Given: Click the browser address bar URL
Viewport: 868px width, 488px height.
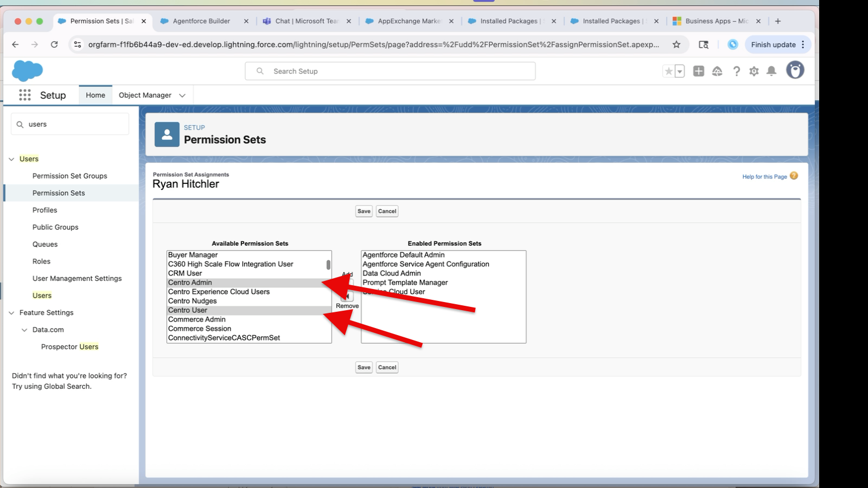Looking at the screenshot, I should 373,44.
